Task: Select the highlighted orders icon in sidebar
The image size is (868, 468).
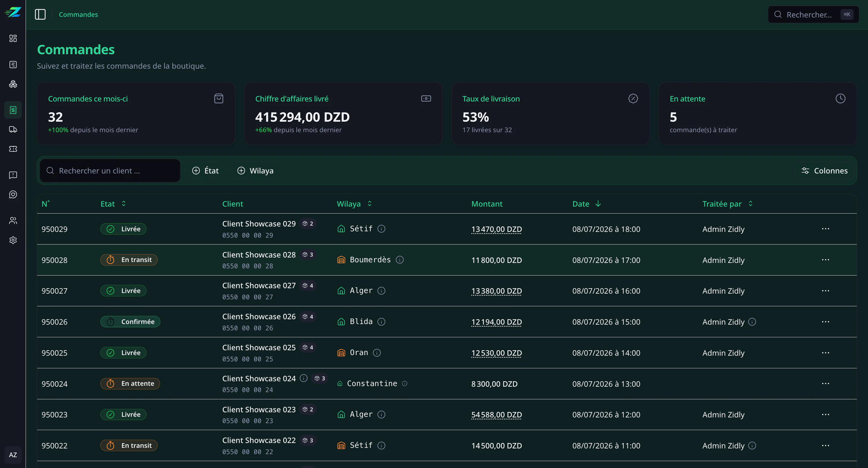Action: (x=13, y=110)
